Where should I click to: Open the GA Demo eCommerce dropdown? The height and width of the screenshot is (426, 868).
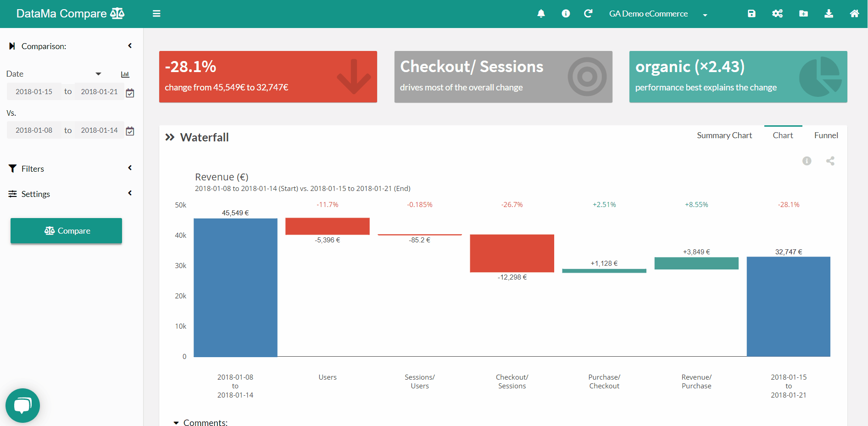coord(658,14)
